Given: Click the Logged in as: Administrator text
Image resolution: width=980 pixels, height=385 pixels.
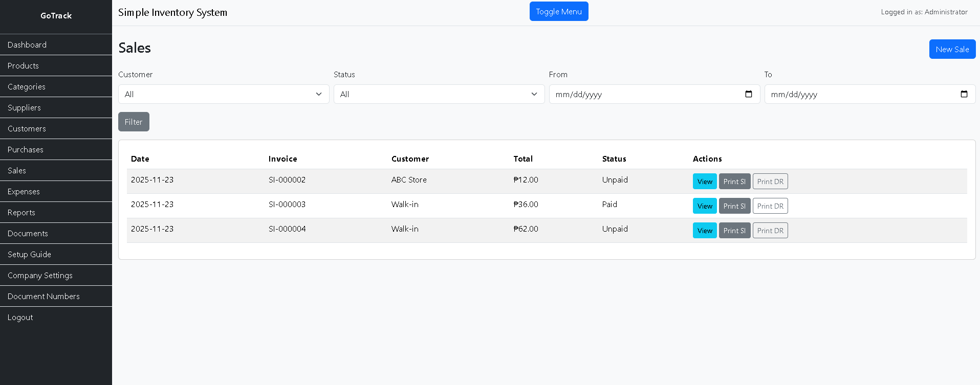Looking at the screenshot, I should pyautogui.click(x=924, y=12).
